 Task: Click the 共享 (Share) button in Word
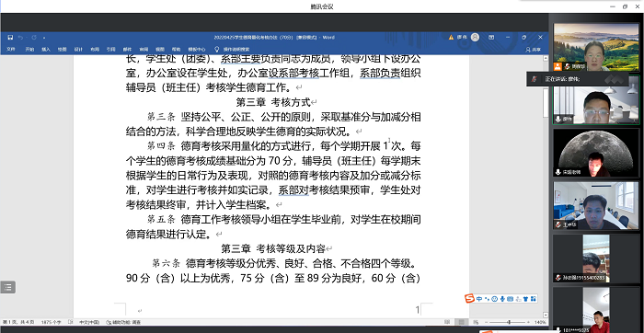point(534,50)
